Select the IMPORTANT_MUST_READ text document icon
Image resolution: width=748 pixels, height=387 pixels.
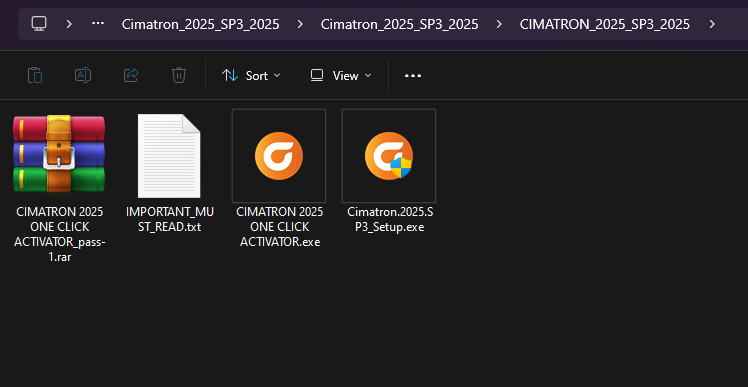pyautogui.click(x=169, y=156)
